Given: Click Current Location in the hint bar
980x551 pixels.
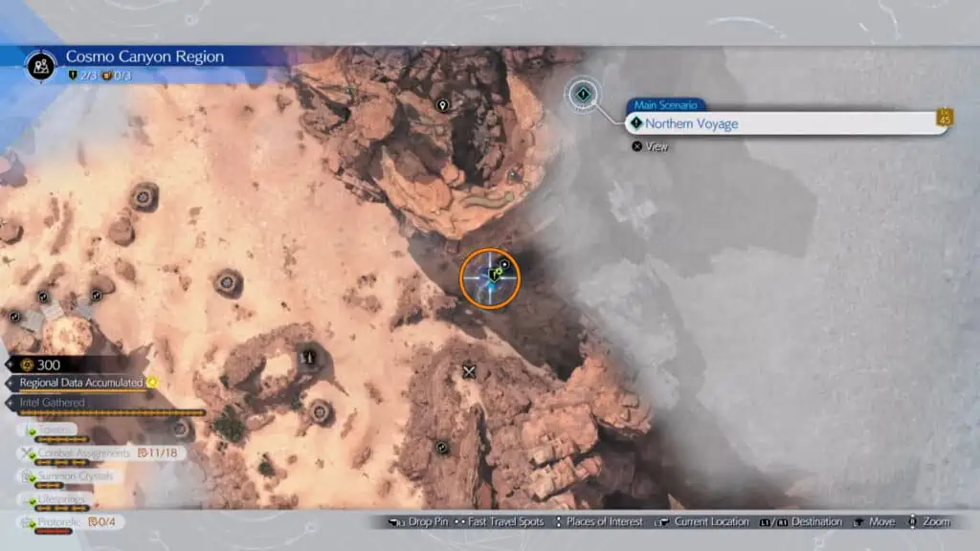Looking at the screenshot, I should point(711,521).
